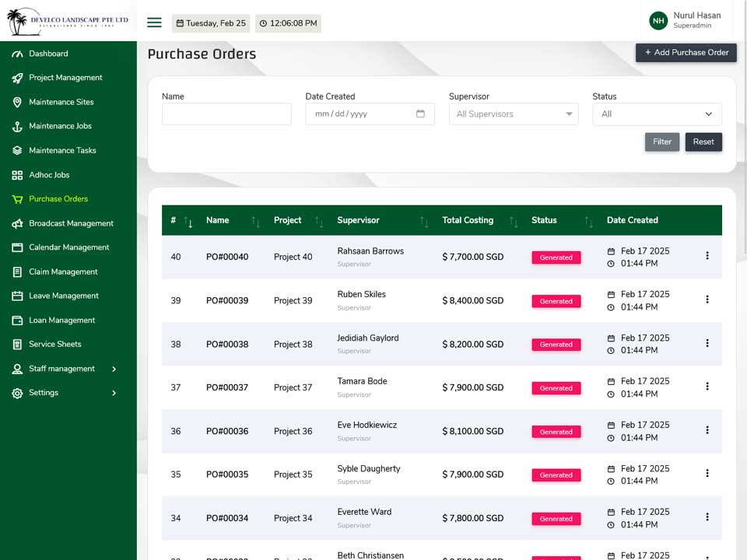Viewport: 747px width, 560px height.
Task: Click the Calendar Management icon
Action: pos(17,247)
